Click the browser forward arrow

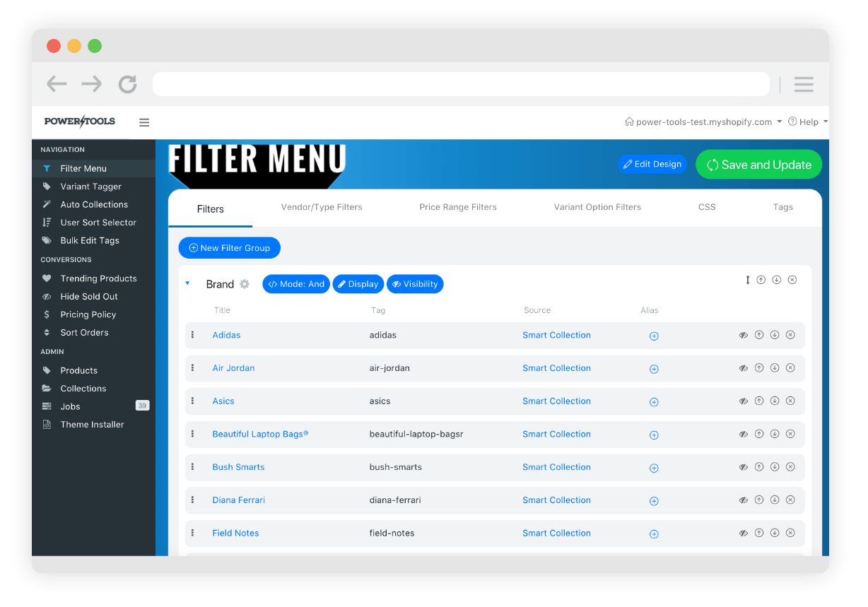point(91,85)
